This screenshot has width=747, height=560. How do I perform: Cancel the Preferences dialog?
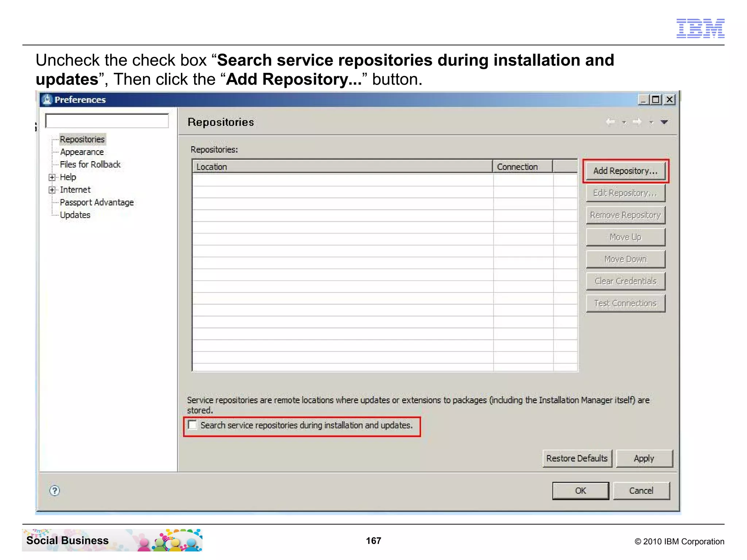tap(641, 491)
